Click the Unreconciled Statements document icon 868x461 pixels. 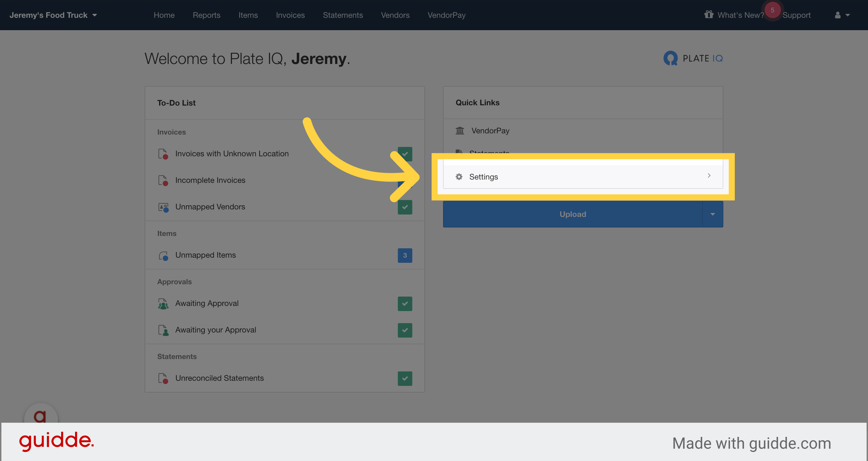[163, 378]
